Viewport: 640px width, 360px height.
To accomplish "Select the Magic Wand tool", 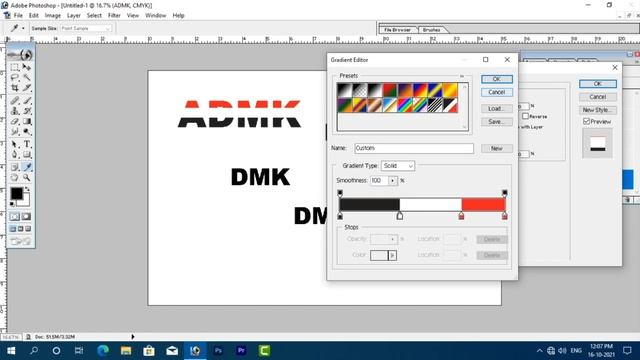I will [x=27, y=77].
